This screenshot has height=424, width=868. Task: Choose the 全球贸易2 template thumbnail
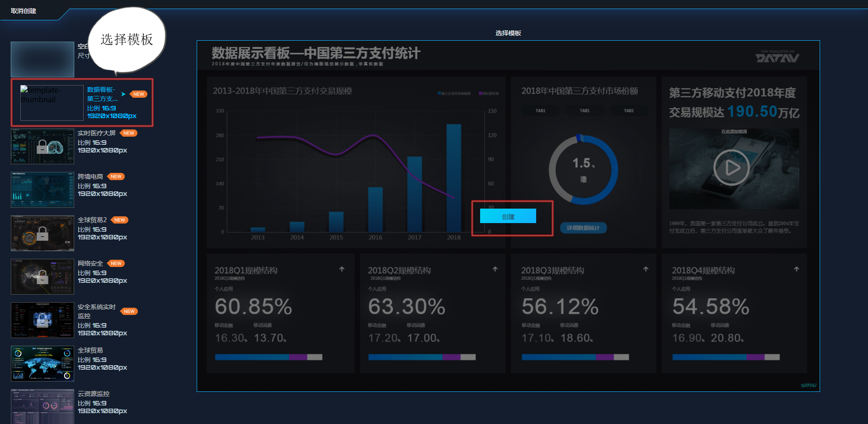pyautogui.click(x=42, y=233)
